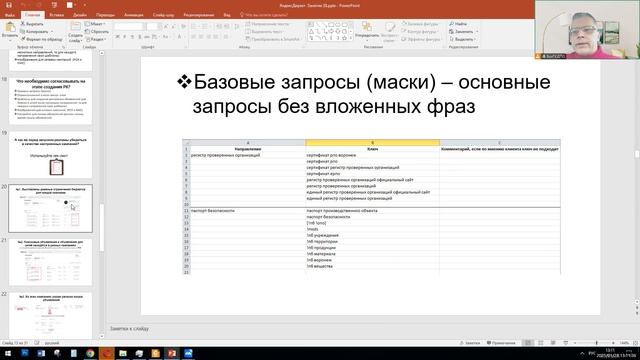This screenshot has width=640, height=360.
Task: Click Reset (Сбросить) slide button
Action: [x=97, y=31]
